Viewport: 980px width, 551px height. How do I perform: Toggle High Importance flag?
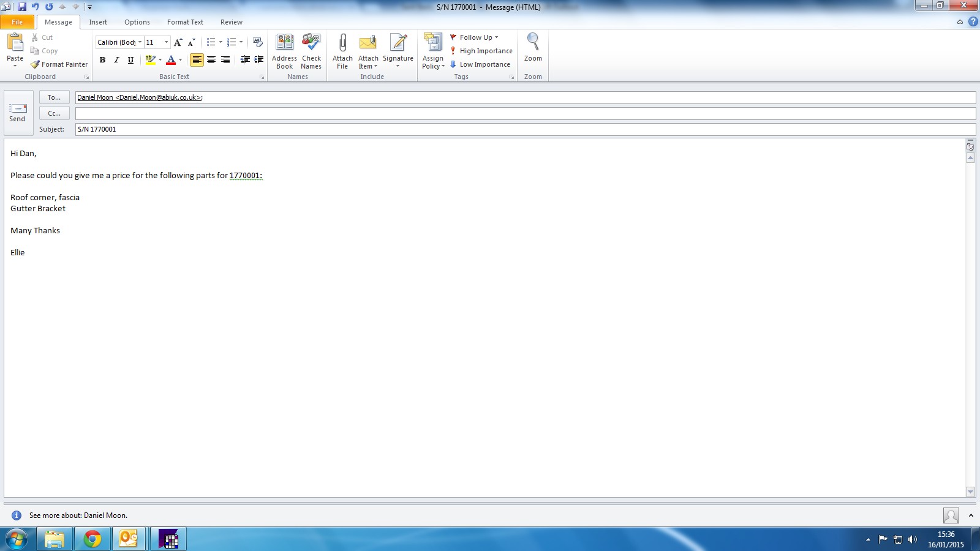click(481, 51)
